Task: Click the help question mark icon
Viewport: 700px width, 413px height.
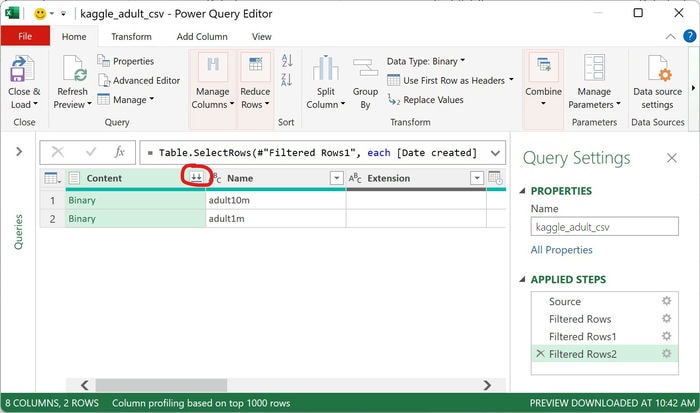Action: (689, 36)
